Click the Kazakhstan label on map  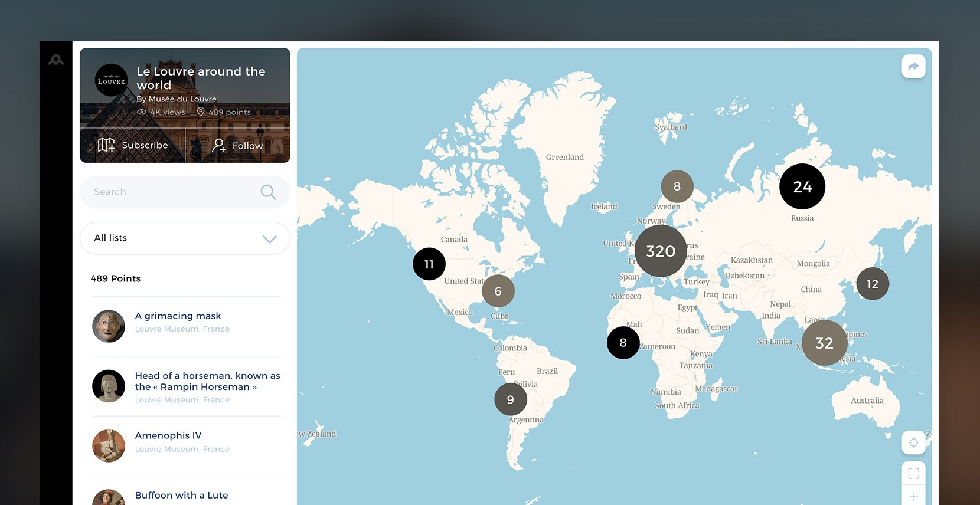[752, 260]
